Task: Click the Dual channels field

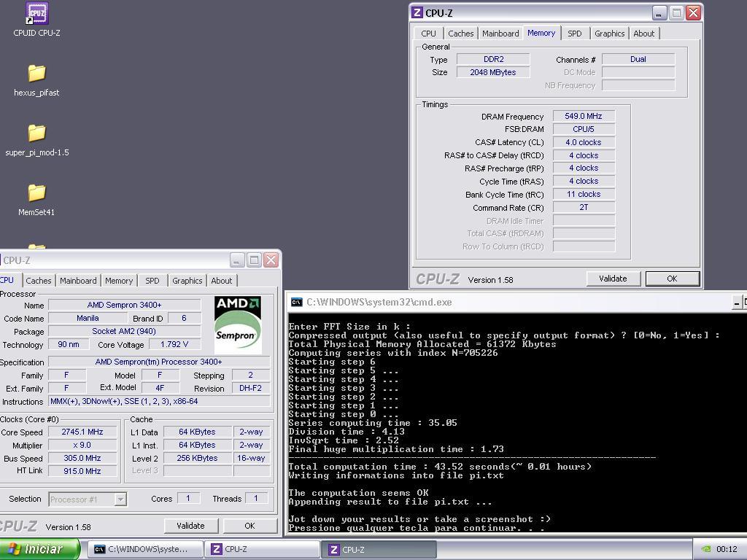Action: click(638, 59)
